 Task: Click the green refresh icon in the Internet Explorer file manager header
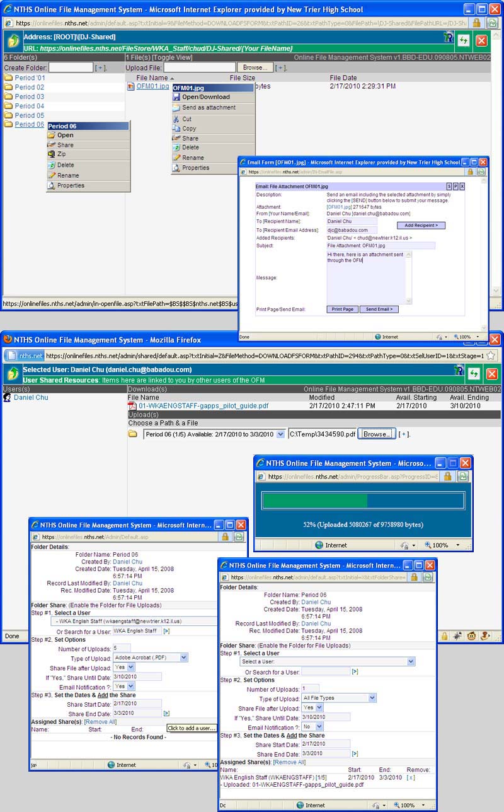point(464,40)
